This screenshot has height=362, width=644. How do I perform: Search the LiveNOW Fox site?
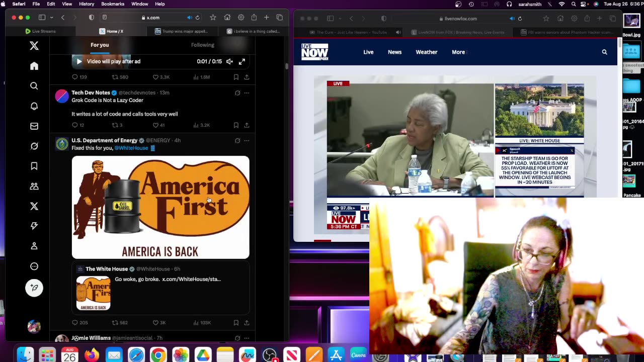[x=604, y=52]
